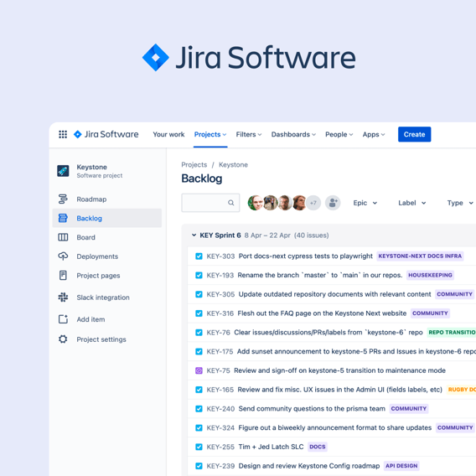Click task type icon for KEY-165
Viewport: 476px width, 476px height.
tap(199, 390)
